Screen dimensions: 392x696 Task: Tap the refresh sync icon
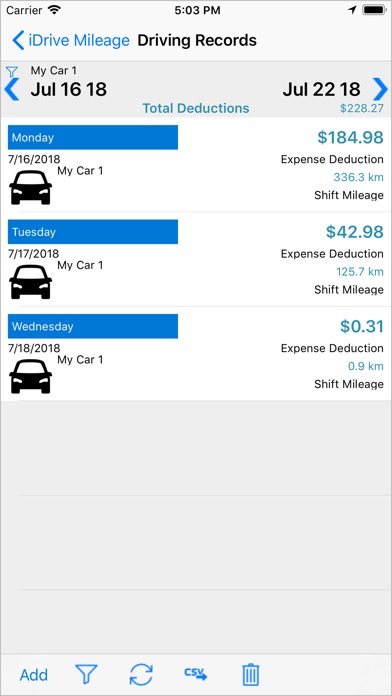click(141, 675)
